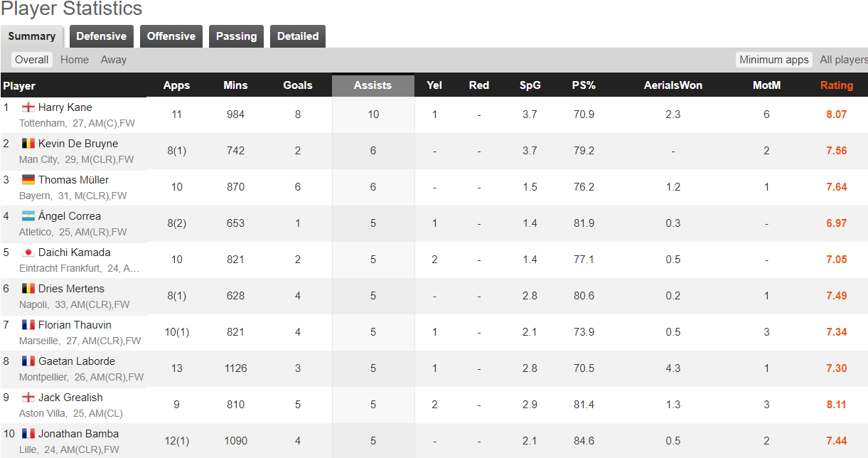The image size is (868, 458).
Task: Choose the Minimum apps option
Action: pyautogui.click(x=773, y=60)
